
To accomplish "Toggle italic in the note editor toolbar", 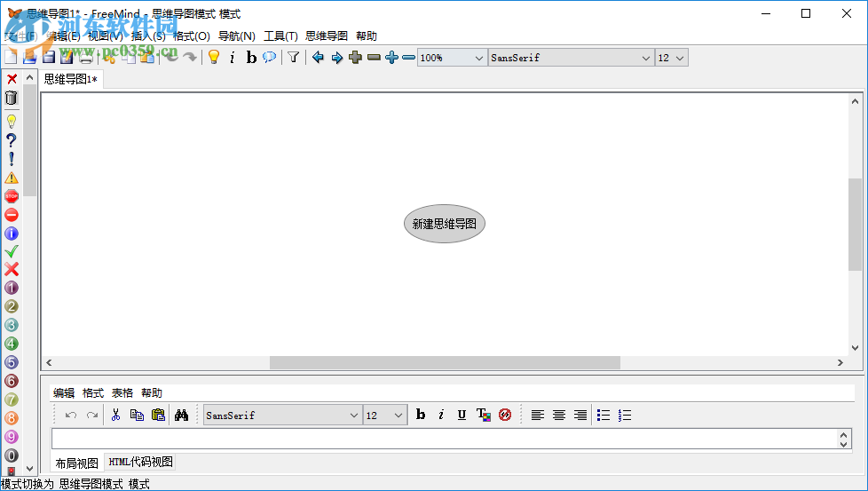I will pyautogui.click(x=441, y=415).
